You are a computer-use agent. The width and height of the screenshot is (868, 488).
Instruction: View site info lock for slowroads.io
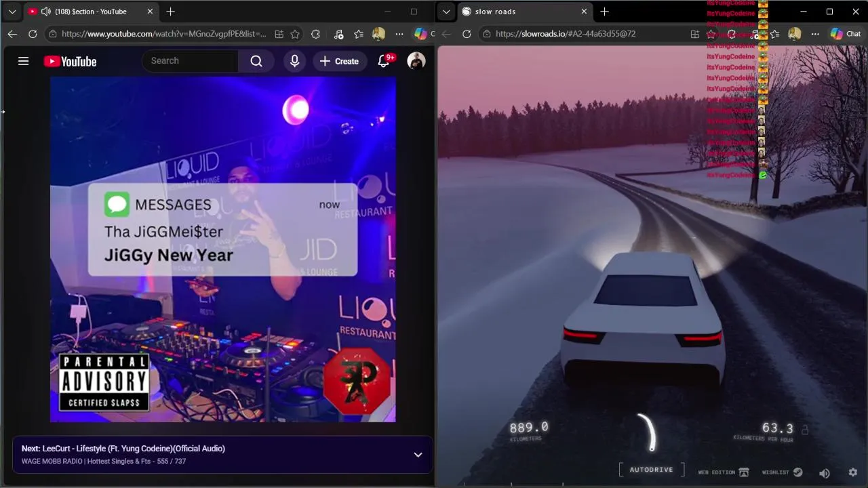pyautogui.click(x=487, y=34)
